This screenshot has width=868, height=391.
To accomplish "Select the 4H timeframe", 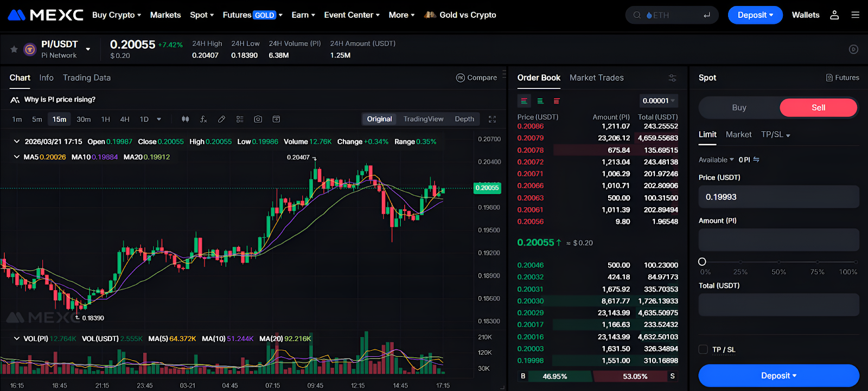I will 125,119.
